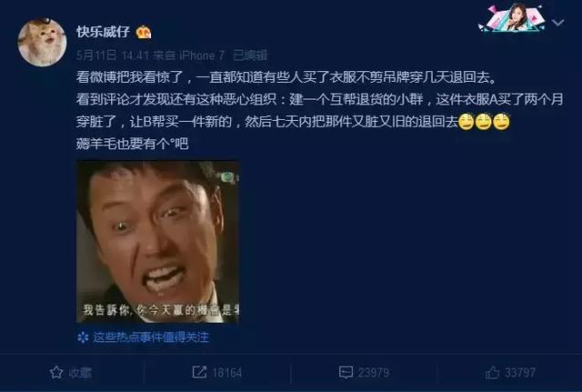Open the 快乐威仔 username profile
The height and width of the screenshot is (392, 582).
(103, 32)
